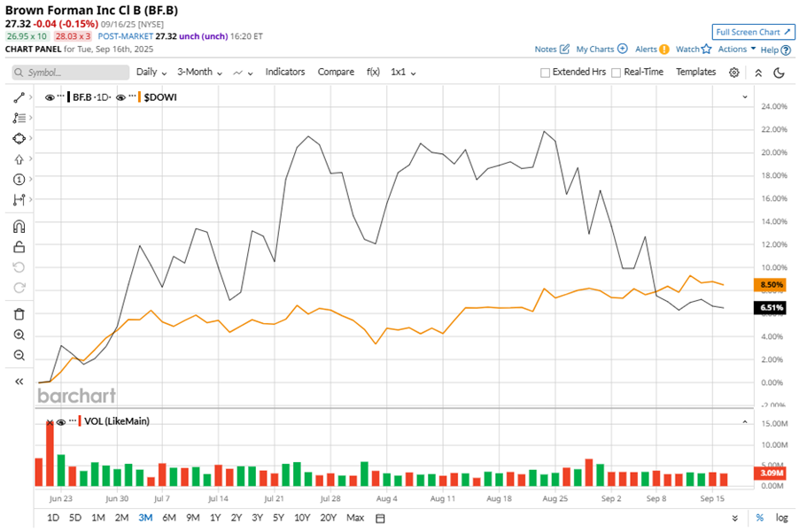Open the numbered annotation tool
This screenshot has height=532, width=799.
19,179
